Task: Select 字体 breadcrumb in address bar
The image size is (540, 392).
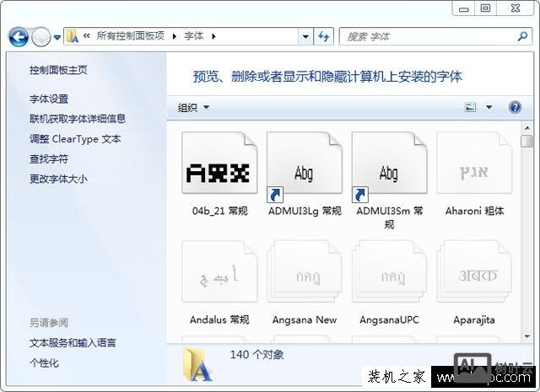Action: pos(193,35)
